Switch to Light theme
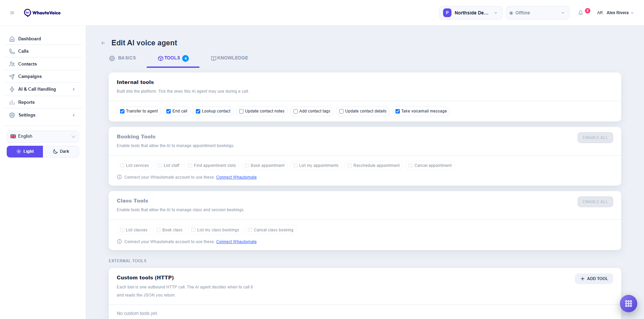 click(25, 151)
